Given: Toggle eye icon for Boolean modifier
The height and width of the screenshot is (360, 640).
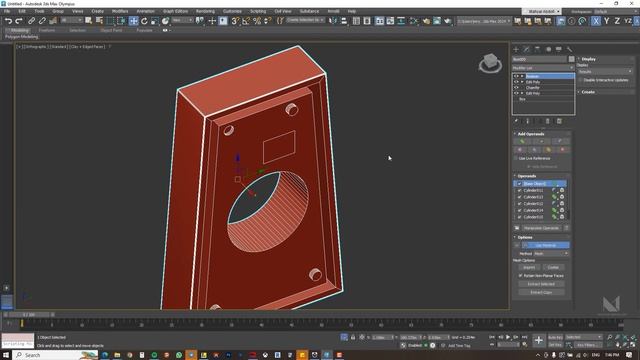Looking at the screenshot, I should [516, 76].
